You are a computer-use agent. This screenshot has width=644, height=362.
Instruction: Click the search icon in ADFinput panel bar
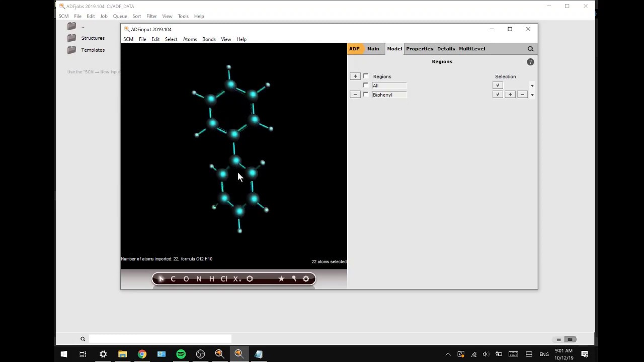pos(530,49)
